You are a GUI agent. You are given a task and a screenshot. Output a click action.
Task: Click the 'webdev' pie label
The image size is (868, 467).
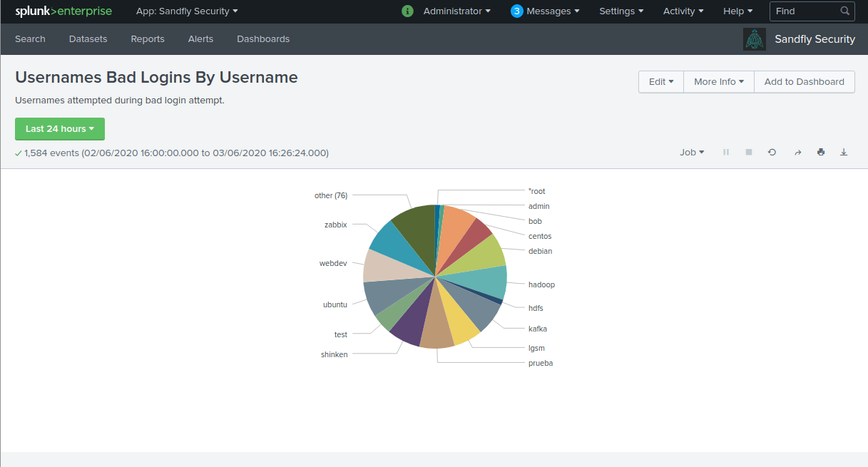pos(333,263)
